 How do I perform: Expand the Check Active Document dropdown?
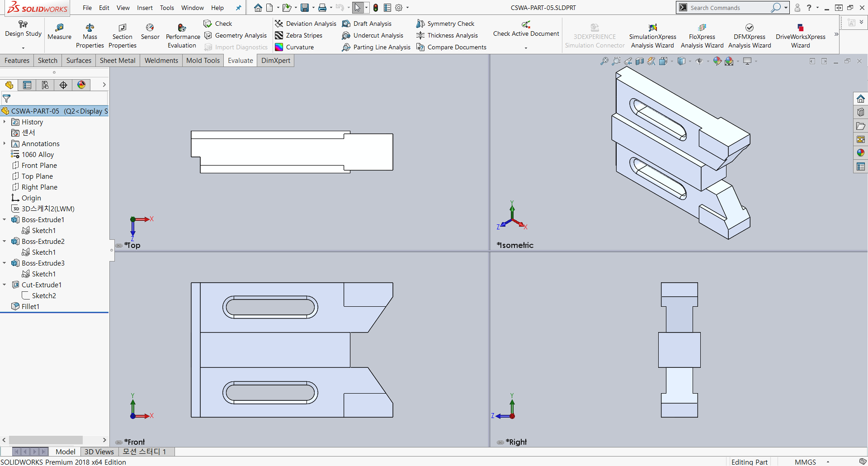click(526, 48)
